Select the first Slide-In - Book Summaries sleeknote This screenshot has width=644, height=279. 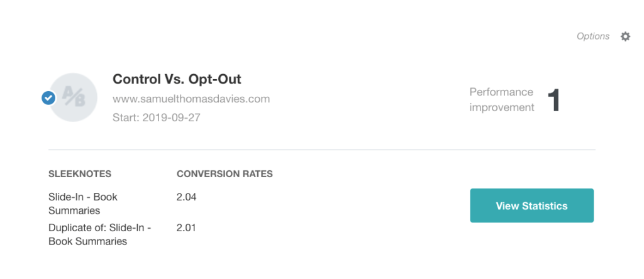[x=83, y=204]
